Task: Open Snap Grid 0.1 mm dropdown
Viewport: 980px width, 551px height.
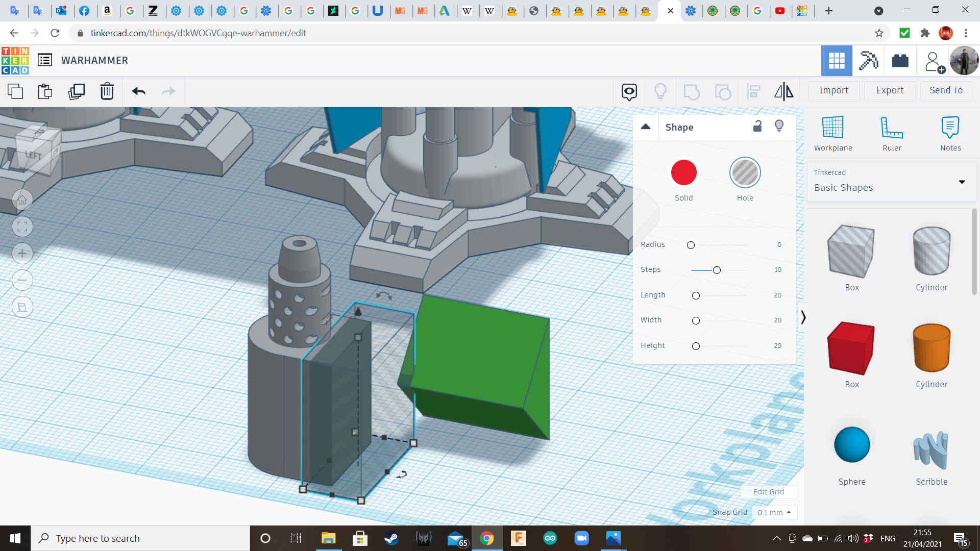Action: click(x=774, y=512)
